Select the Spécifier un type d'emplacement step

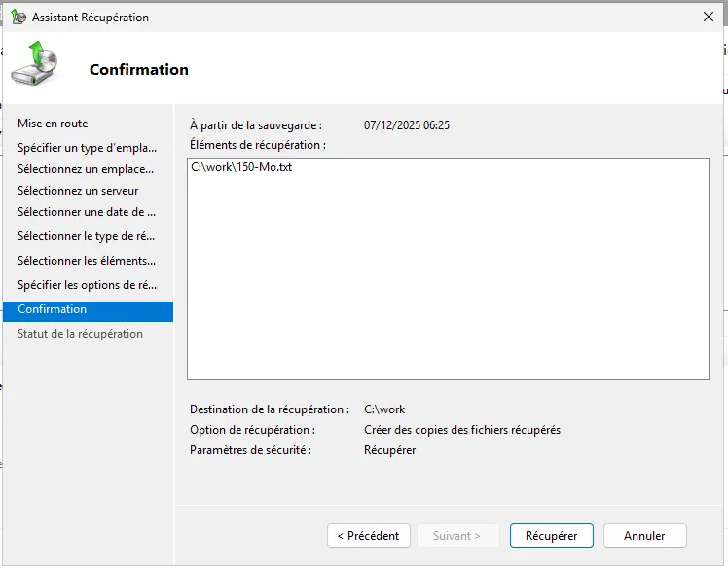(87, 148)
